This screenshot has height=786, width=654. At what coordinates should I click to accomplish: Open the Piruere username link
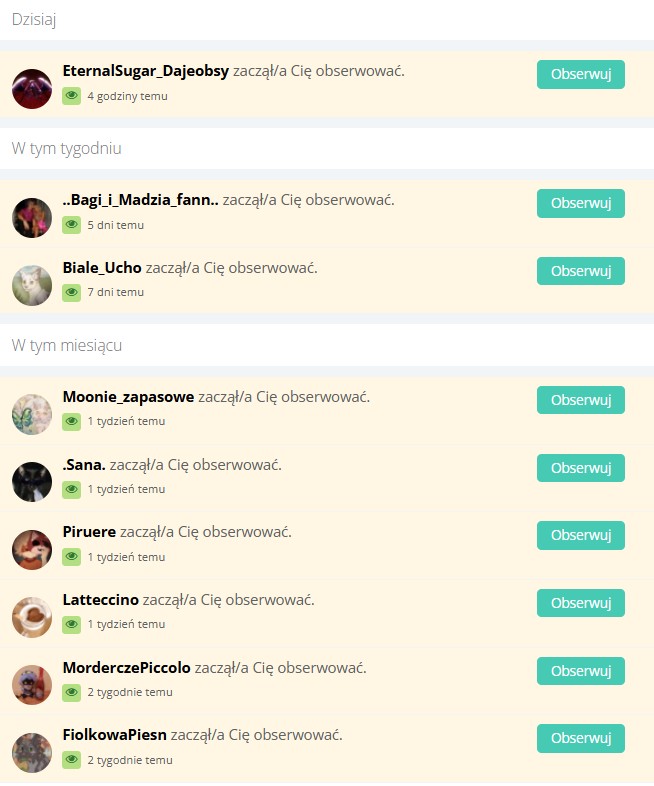click(89, 531)
